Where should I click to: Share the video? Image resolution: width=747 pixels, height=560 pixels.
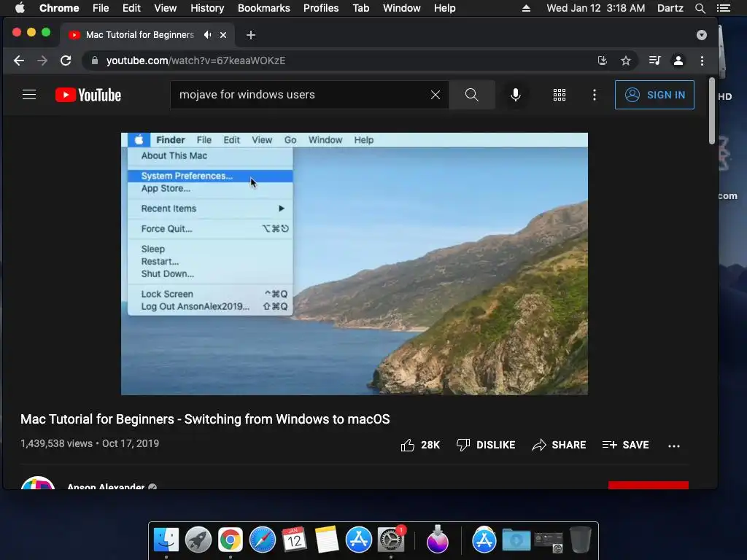tap(559, 445)
